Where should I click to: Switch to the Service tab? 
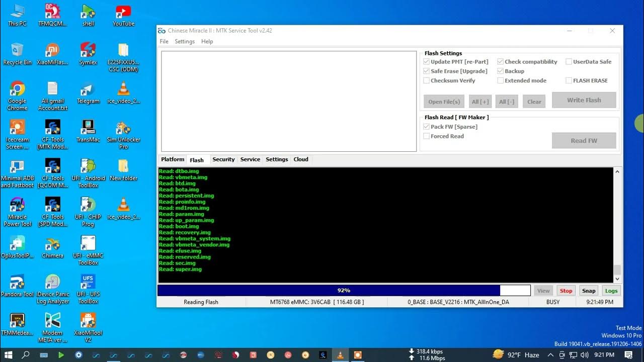[250, 159]
